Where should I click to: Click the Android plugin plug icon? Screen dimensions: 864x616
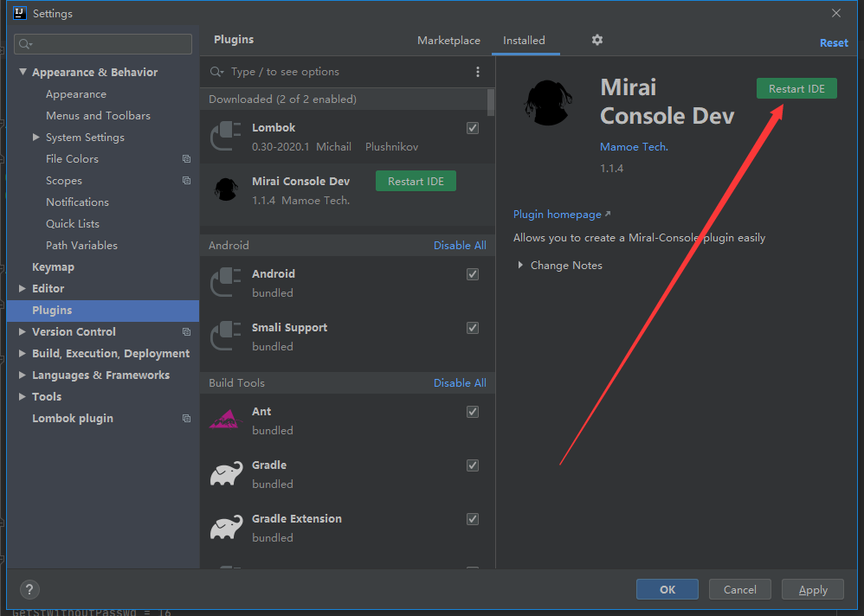pos(226,282)
